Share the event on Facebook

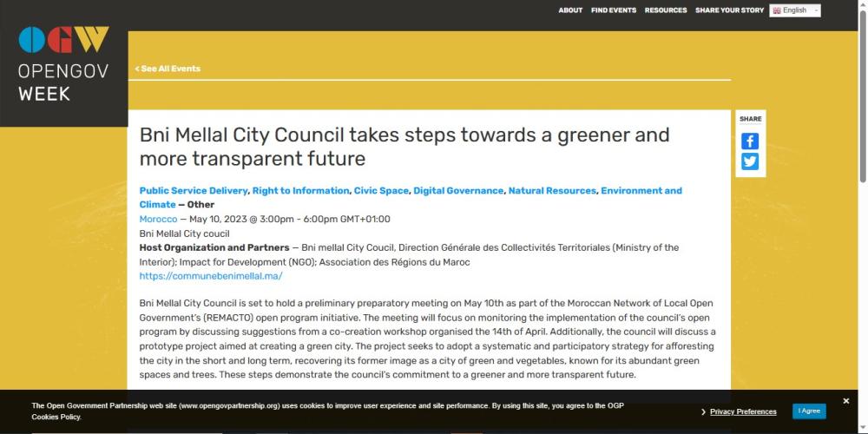pos(750,141)
